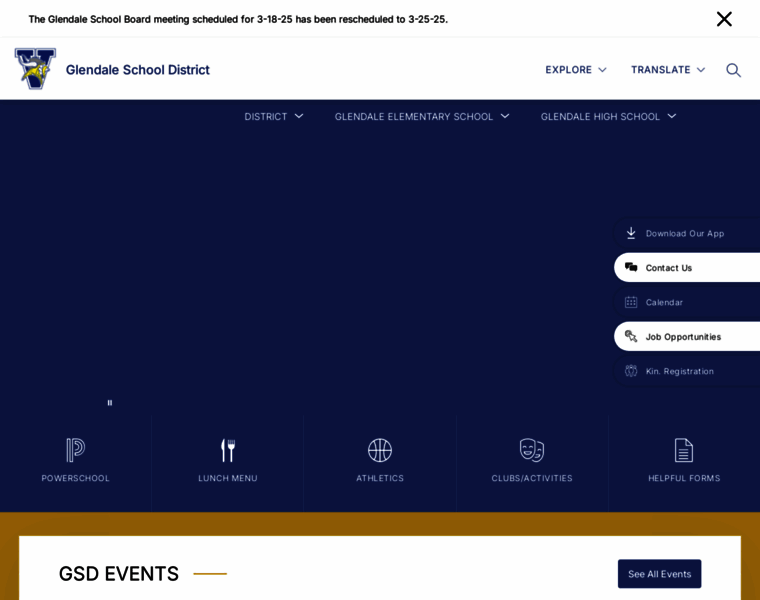Click the calendar grid icon
The image size is (760, 600).
(x=631, y=302)
